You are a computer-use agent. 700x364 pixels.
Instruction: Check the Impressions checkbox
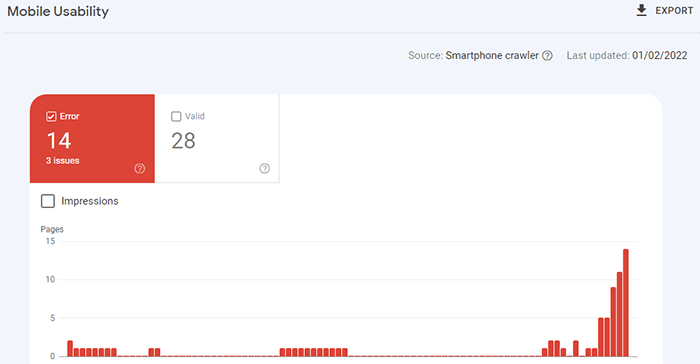(48, 201)
